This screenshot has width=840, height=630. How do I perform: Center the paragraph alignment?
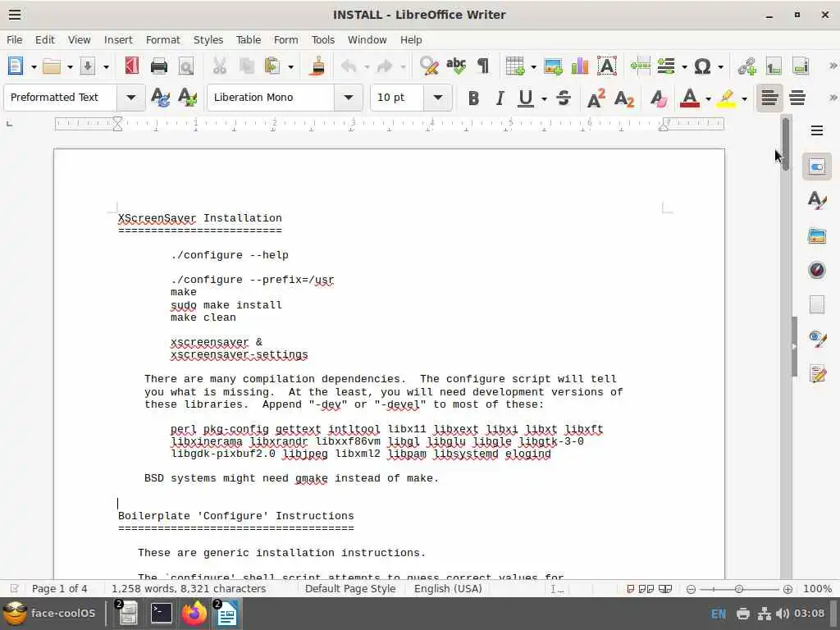pyautogui.click(x=797, y=98)
